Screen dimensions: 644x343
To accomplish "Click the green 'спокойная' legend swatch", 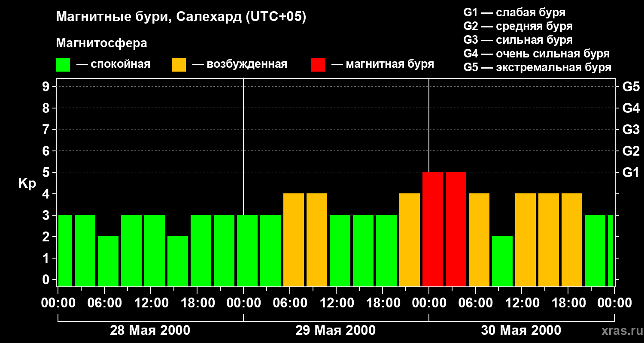I will point(63,65).
